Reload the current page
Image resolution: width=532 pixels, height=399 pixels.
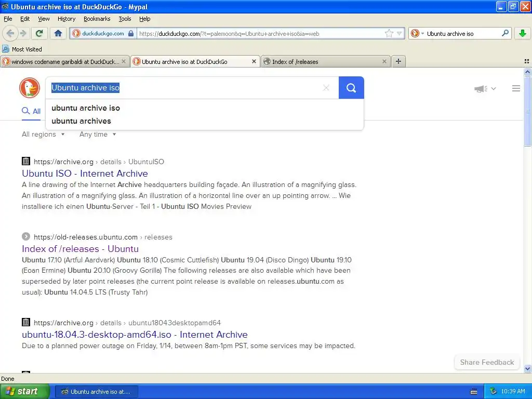click(x=39, y=33)
